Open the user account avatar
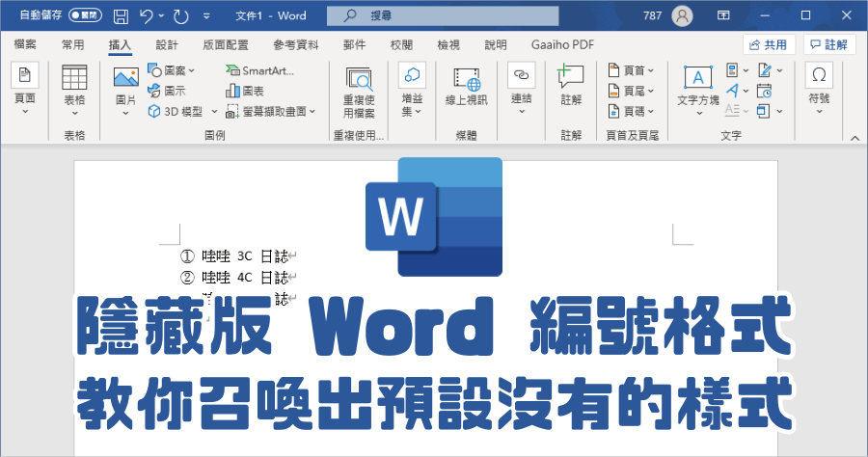This screenshot has height=457, width=868. pyautogui.click(x=682, y=15)
